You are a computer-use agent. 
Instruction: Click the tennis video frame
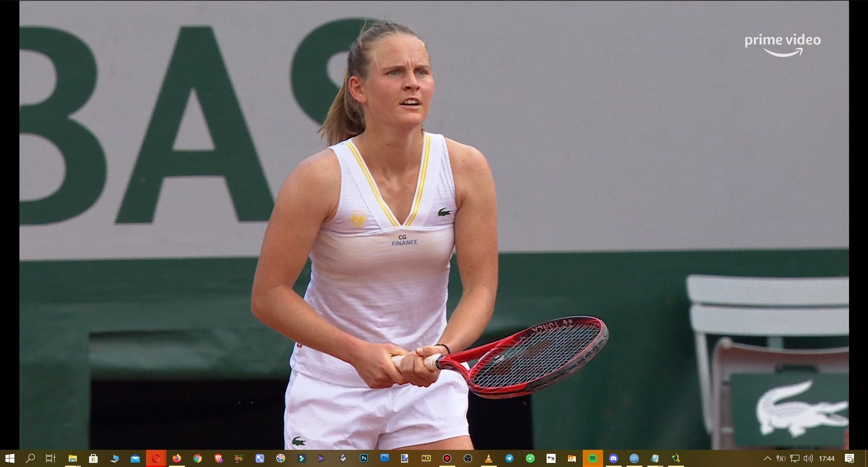434,225
